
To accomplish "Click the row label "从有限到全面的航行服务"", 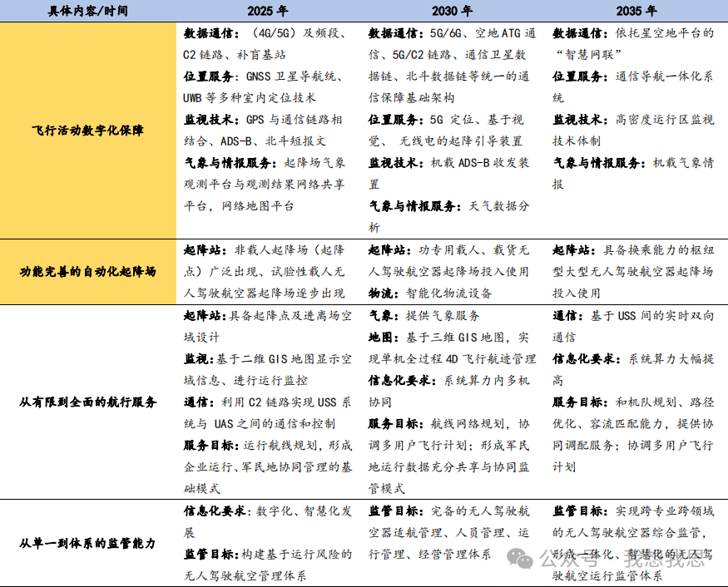I will click(87, 402).
